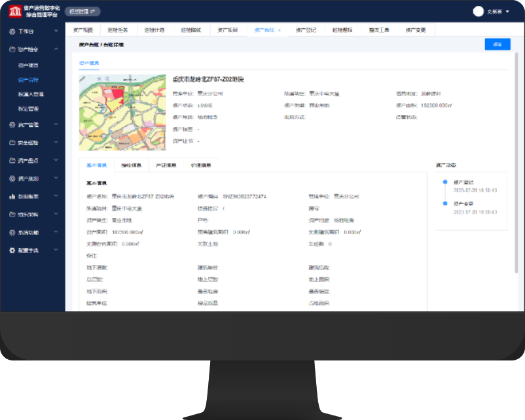Click the blue button at the top right
Viewport: 525px width, 420px height.
(498, 44)
